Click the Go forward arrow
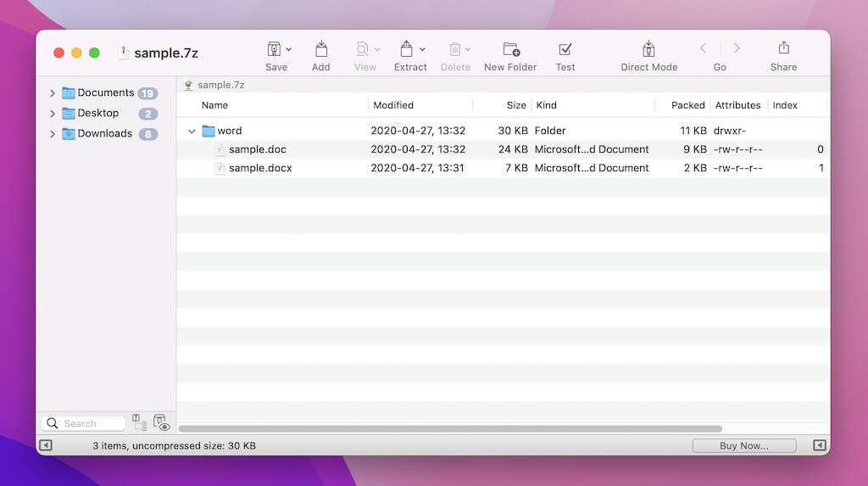 coord(737,48)
